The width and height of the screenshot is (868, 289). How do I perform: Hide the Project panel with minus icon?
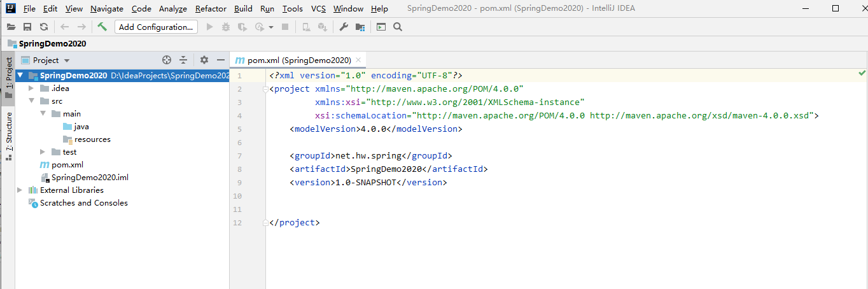221,60
